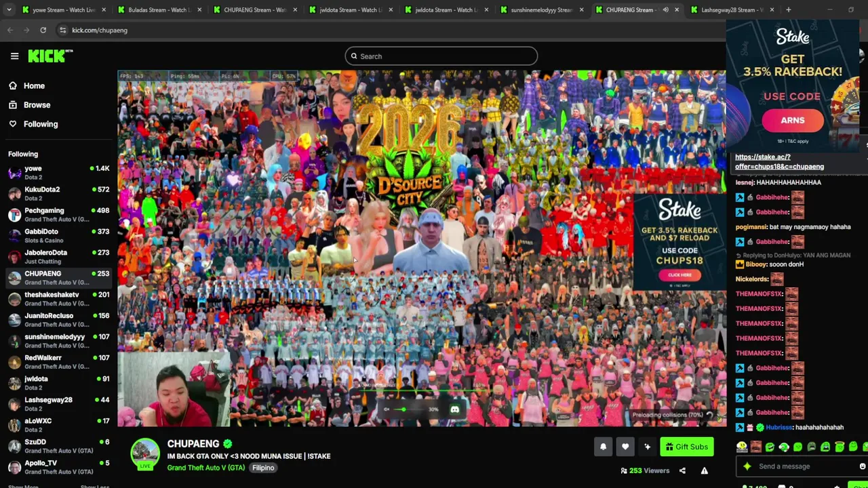868x488 pixels.
Task: Open Apollo_TV channel in sidebar
Action: [59, 467]
